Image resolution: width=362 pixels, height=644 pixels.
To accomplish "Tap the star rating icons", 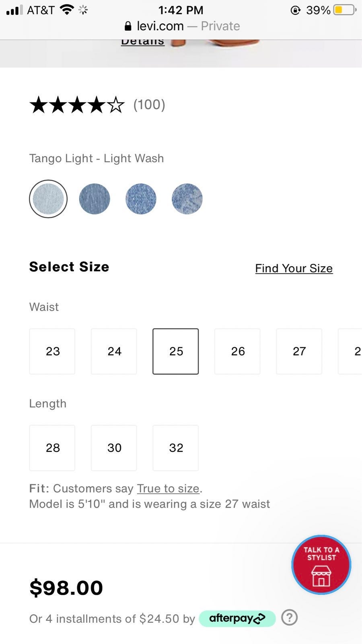I will tap(77, 105).
